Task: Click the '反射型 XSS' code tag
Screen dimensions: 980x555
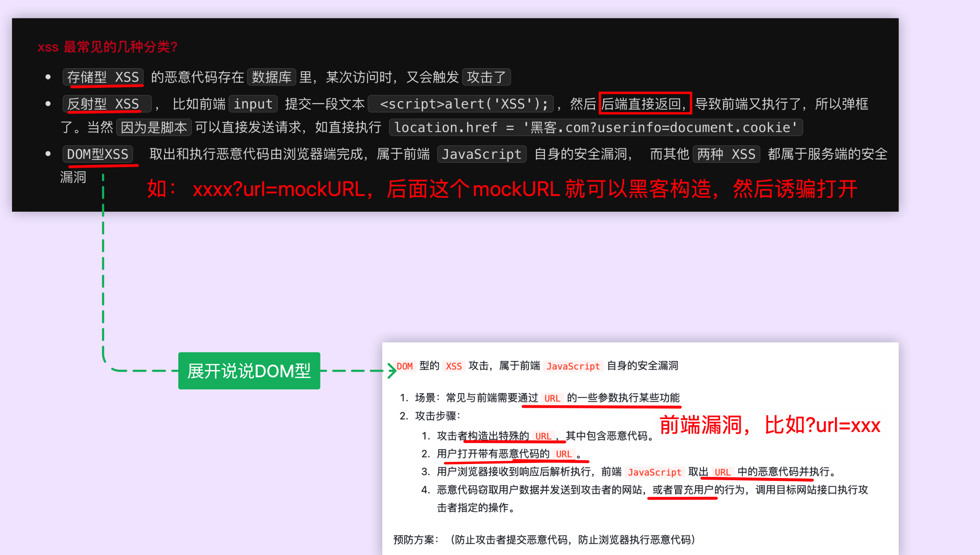Action: (107, 104)
